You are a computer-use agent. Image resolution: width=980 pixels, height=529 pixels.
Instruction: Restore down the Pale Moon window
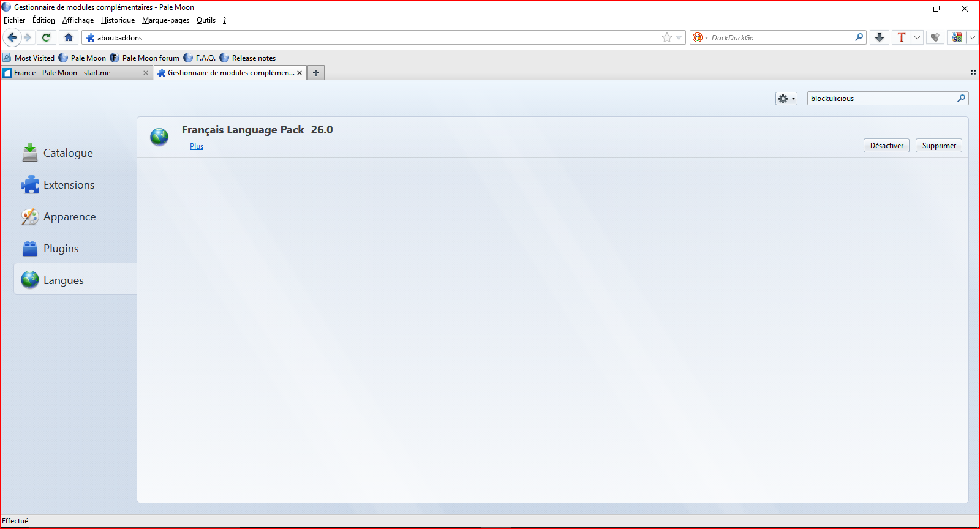point(937,9)
